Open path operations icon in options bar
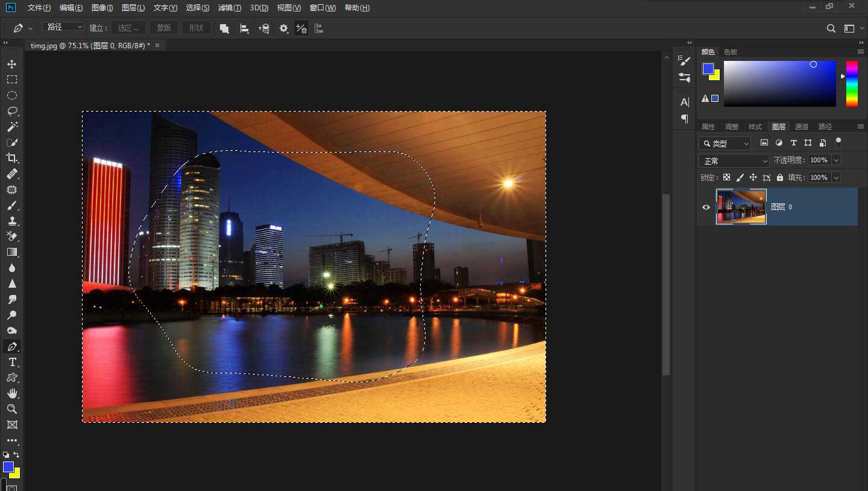Image resolution: width=868 pixels, height=491 pixels. pyautogui.click(x=224, y=28)
